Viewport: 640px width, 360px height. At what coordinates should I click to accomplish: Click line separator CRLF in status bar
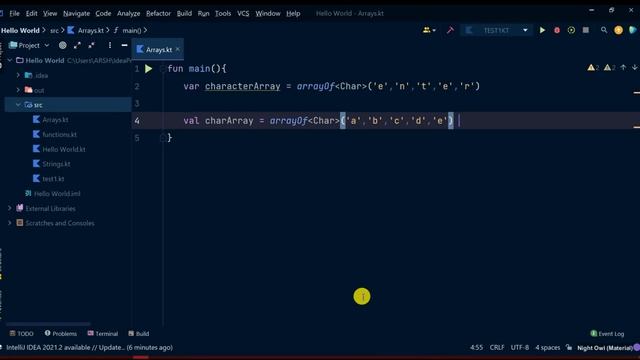coord(497,347)
